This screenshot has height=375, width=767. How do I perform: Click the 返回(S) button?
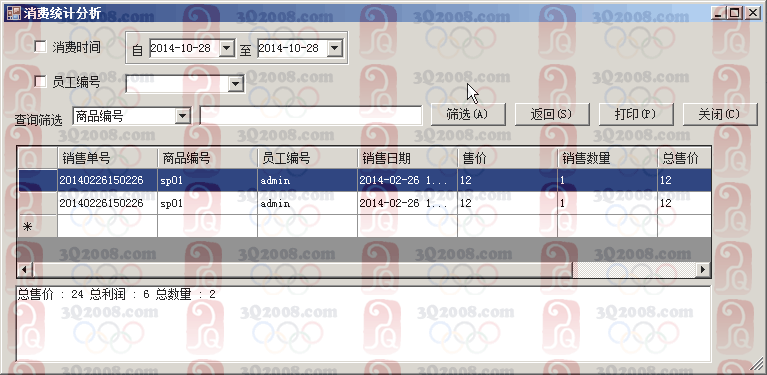pos(552,114)
